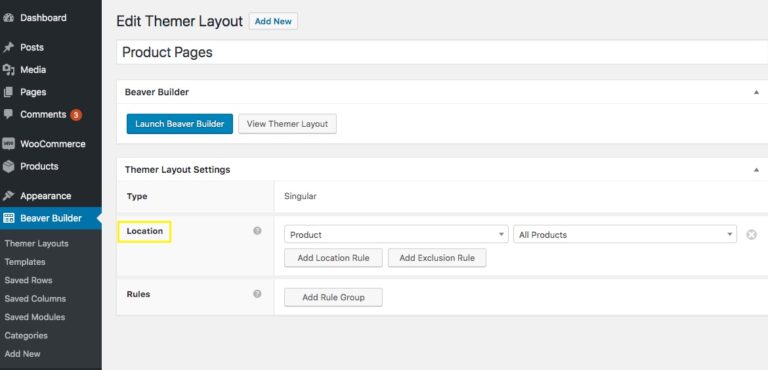Screen dimensions: 768x370
Task: Click Launch Beaver Builder button
Action: [x=180, y=124]
